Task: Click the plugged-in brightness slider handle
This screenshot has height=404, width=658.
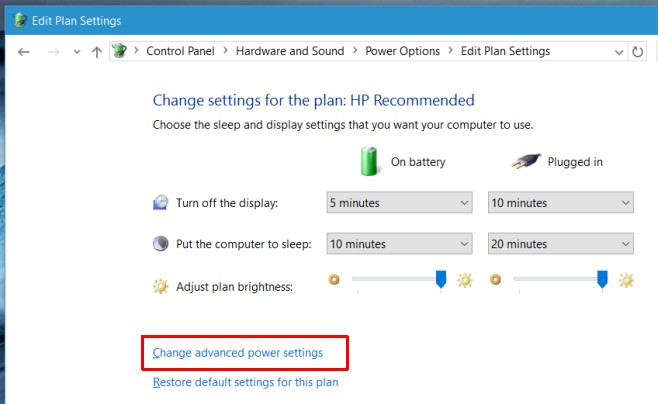Action: pyautogui.click(x=602, y=279)
